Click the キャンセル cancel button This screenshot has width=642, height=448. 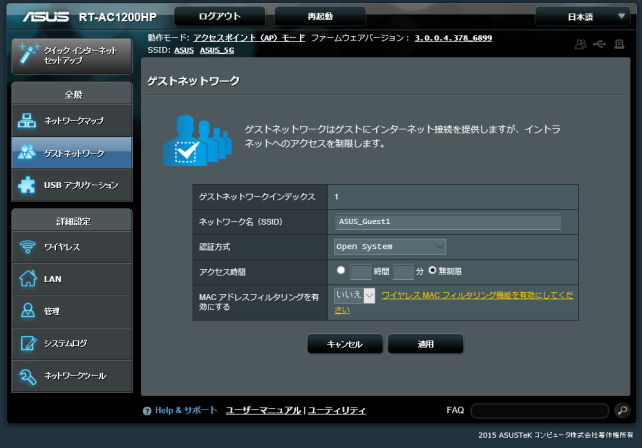[345, 344]
